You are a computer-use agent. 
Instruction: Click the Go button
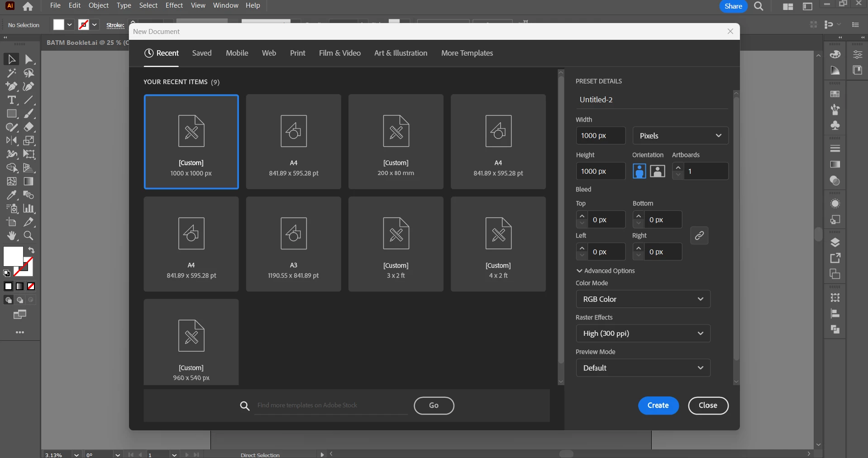coord(434,406)
